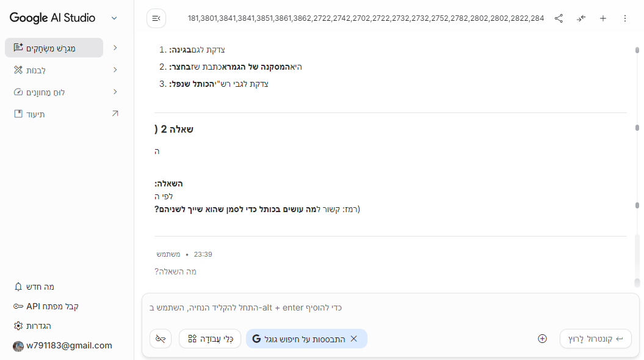Expand the לבנות section chevron
644x360 pixels.
115,70
